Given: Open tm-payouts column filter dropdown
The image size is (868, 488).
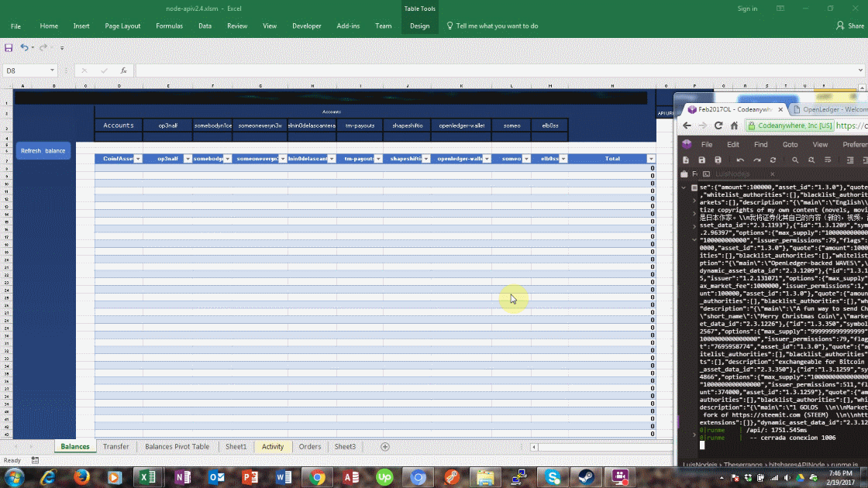Looking at the screenshot, I should [378, 159].
